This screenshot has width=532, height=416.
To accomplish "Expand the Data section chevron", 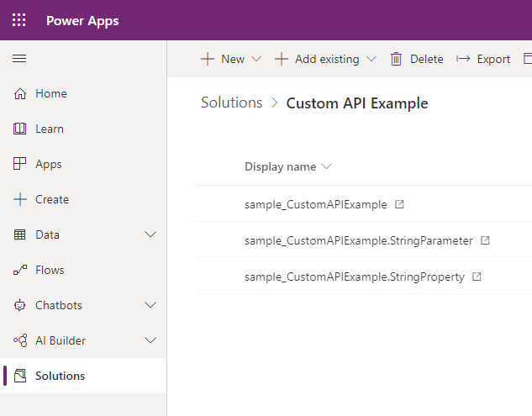I will [x=151, y=235].
